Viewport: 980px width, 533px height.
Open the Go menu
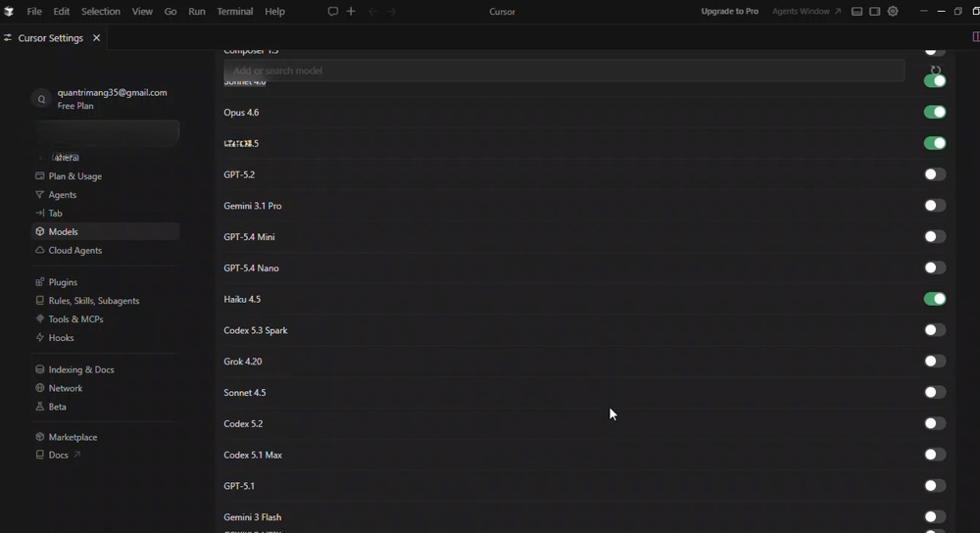point(170,11)
